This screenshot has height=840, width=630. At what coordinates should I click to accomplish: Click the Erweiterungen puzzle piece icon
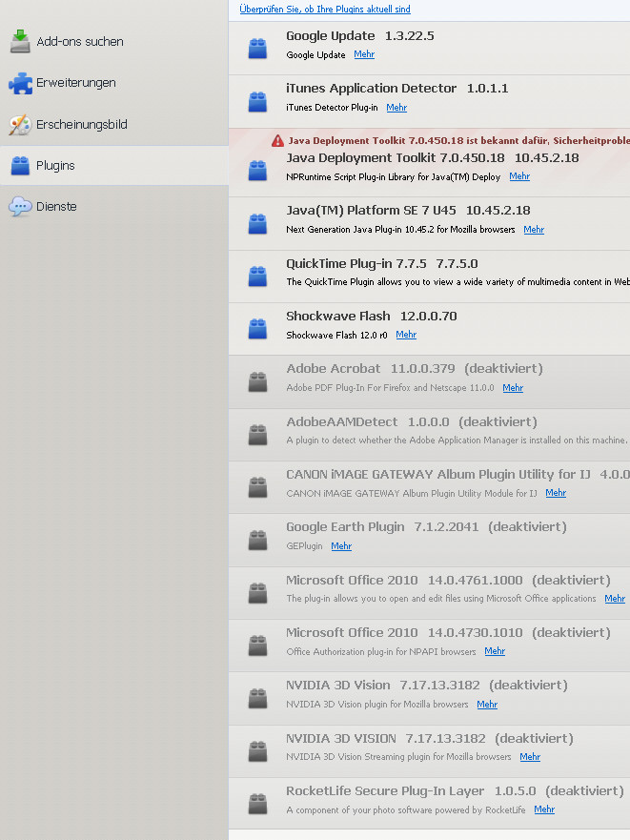point(20,83)
